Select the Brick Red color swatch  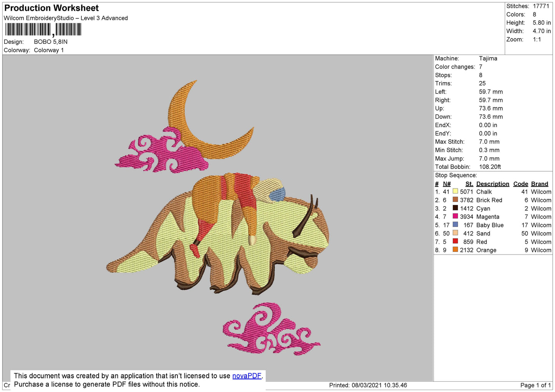click(x=455, y=200)
